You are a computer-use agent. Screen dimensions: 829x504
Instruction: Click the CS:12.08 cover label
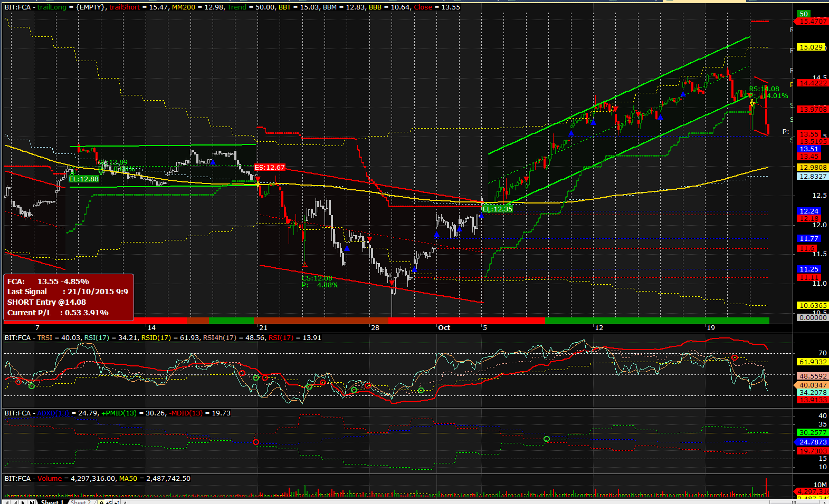coord(317,278)
